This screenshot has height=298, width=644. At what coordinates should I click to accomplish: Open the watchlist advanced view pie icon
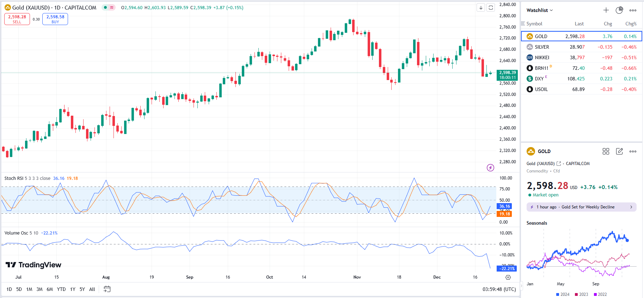click(x=619, y=10)
